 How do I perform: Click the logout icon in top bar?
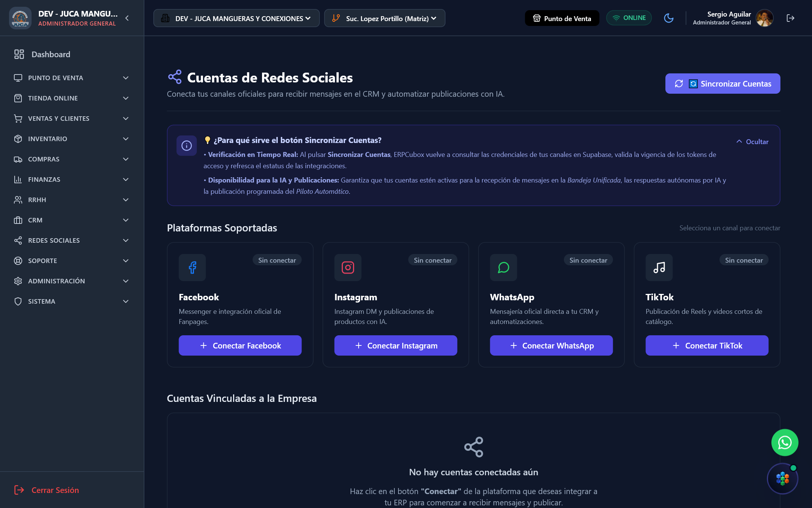[790, 18]
